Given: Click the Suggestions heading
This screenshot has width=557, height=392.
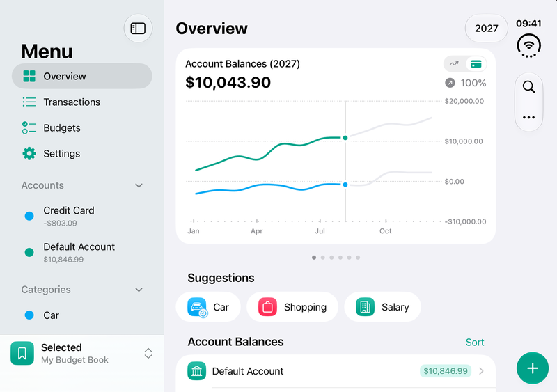Looking at the screenshot, I should pos(221,278).
